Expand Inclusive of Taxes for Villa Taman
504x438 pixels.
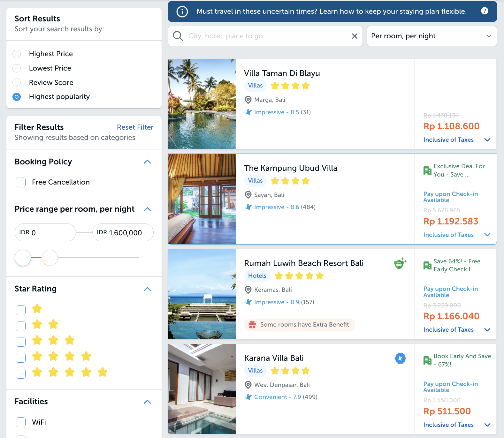487,140
